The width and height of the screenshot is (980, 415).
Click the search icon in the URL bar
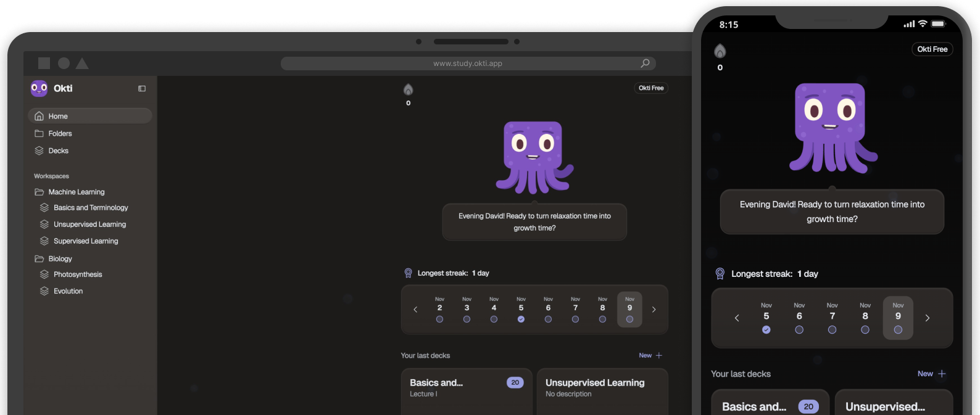pyautogui.click(x=645, y=63)
